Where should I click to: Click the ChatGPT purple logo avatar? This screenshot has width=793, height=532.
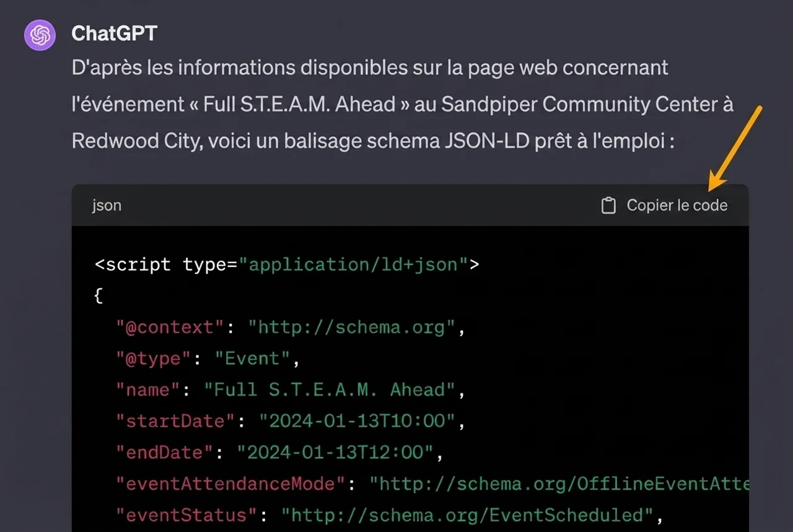click(x=40, y=35)
